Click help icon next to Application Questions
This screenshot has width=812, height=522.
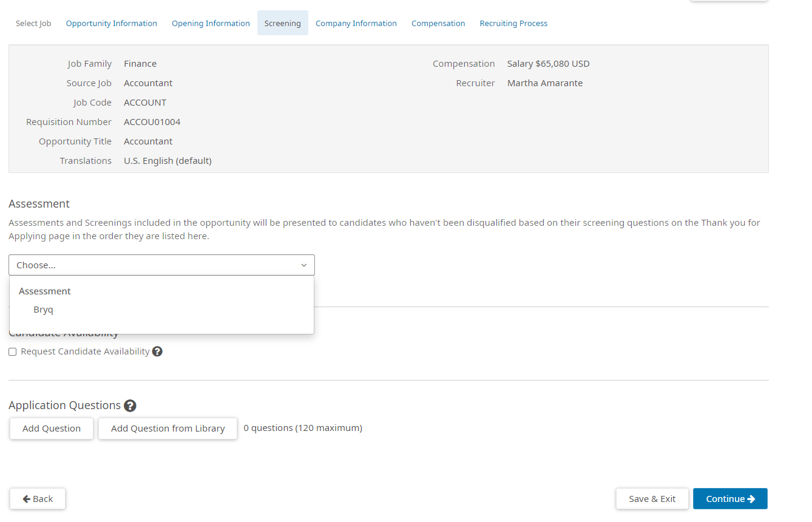(x=130, y=405)
